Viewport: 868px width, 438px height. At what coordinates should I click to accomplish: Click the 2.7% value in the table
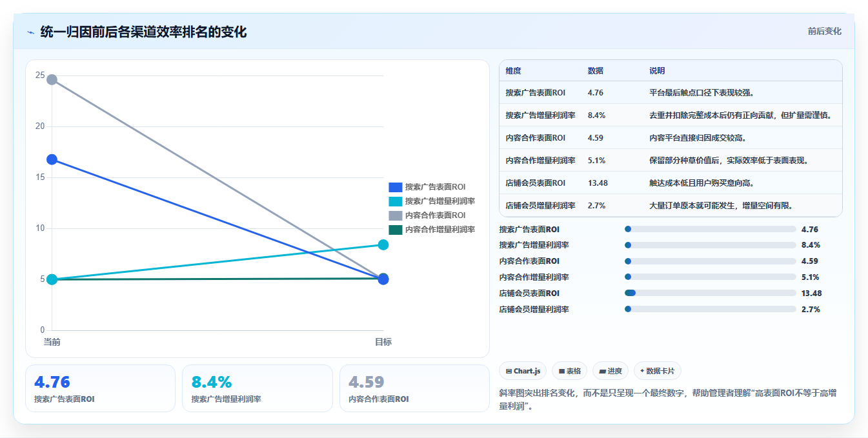[x=596, y=206]
